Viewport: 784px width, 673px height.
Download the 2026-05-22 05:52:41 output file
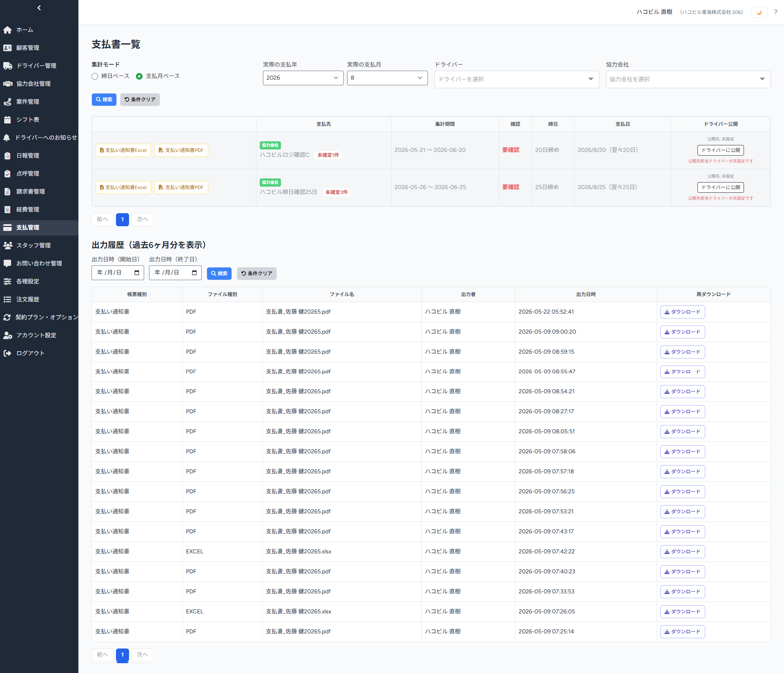pos(682,312)
